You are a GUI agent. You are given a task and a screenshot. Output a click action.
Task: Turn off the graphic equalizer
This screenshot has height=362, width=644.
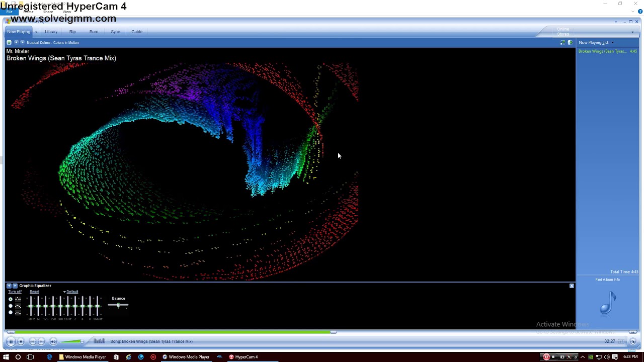point(15,292)
